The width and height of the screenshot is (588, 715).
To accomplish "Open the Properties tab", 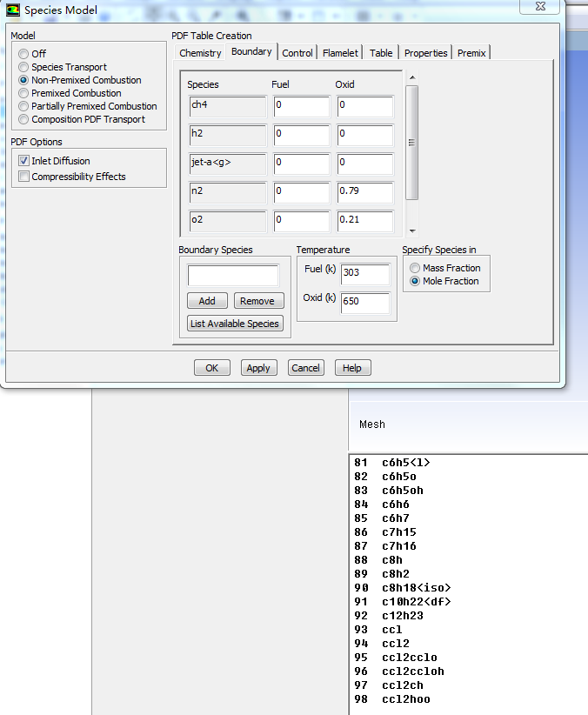I will pos(425,53).
